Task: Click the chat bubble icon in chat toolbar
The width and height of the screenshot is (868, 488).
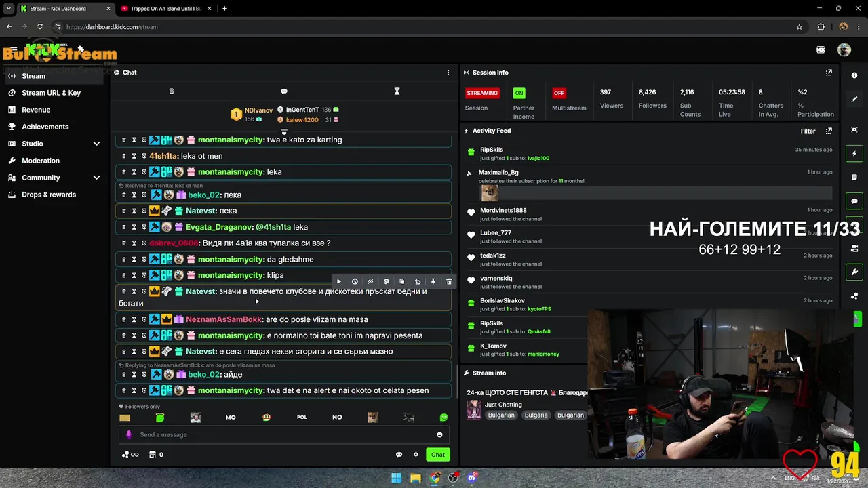Action: point(284,91)
